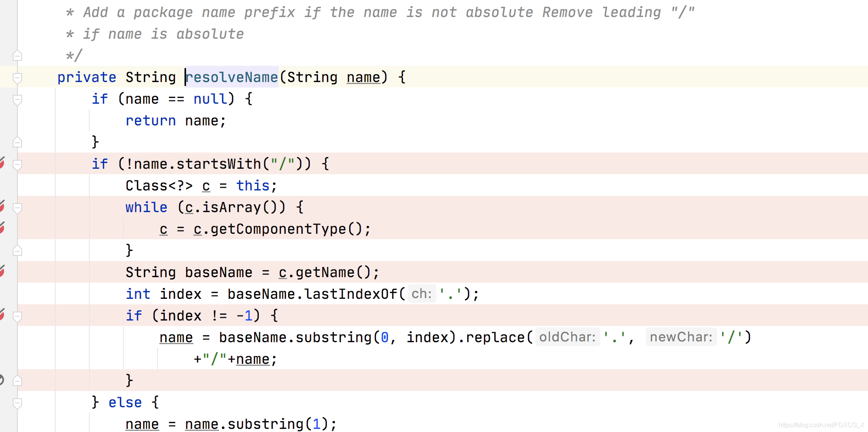This screenshot has width=868, height=432.
Task: Click the change marker beside the startsWith line
Action: coord(2,163)
